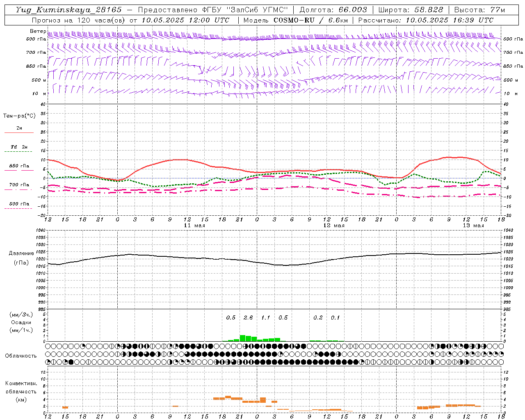This screenshot has height=420, width=525.
Task: Click the "Конвективн." convective cloud label
Action: [x=21, y=383]
